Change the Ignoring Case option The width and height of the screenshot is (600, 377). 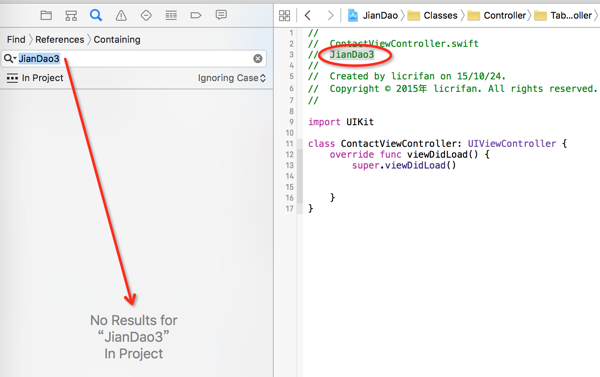point(232,78)
